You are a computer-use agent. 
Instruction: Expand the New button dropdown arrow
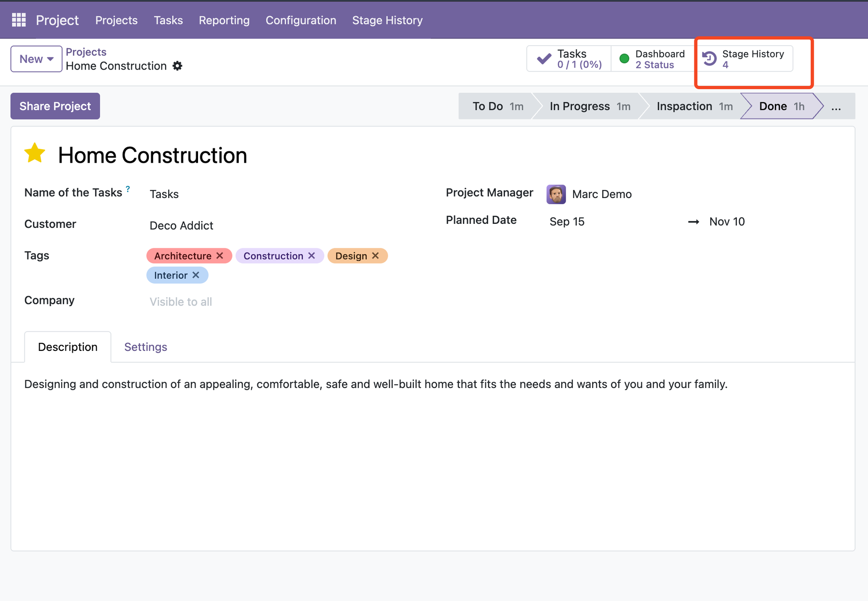50,59
